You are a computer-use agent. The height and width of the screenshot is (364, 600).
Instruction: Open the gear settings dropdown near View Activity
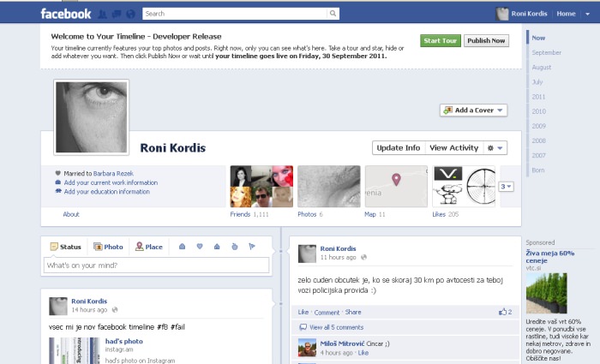coord(496,148)
